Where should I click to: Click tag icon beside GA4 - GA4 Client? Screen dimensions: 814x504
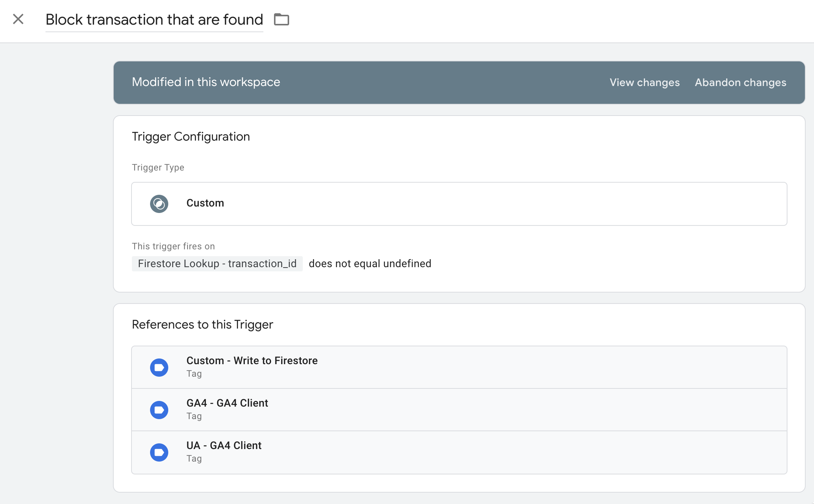159,410
